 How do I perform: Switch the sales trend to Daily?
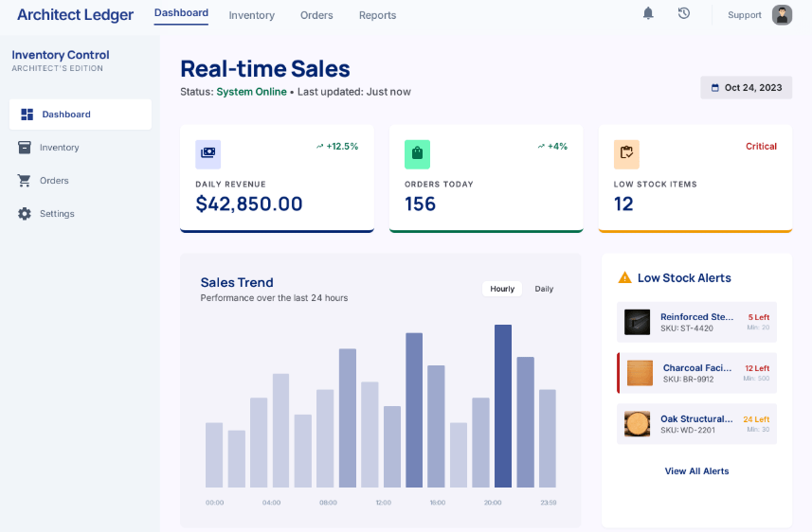pos(544,289)
